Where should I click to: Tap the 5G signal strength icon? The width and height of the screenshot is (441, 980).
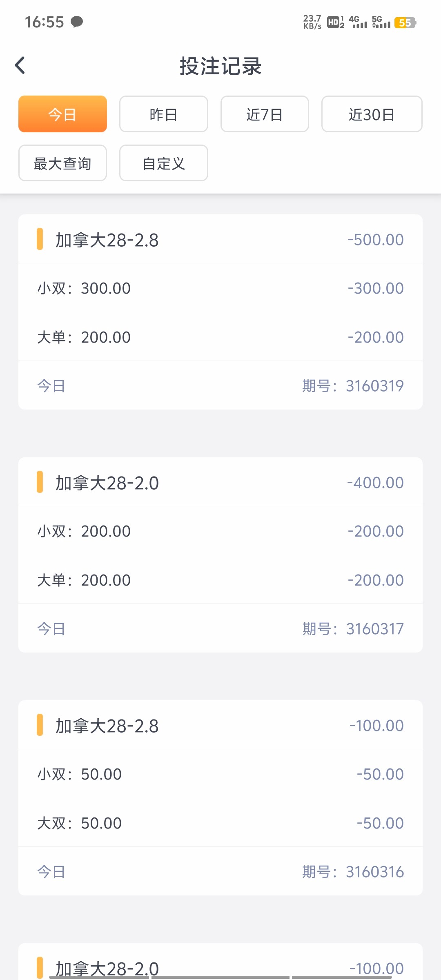(381, 22)
